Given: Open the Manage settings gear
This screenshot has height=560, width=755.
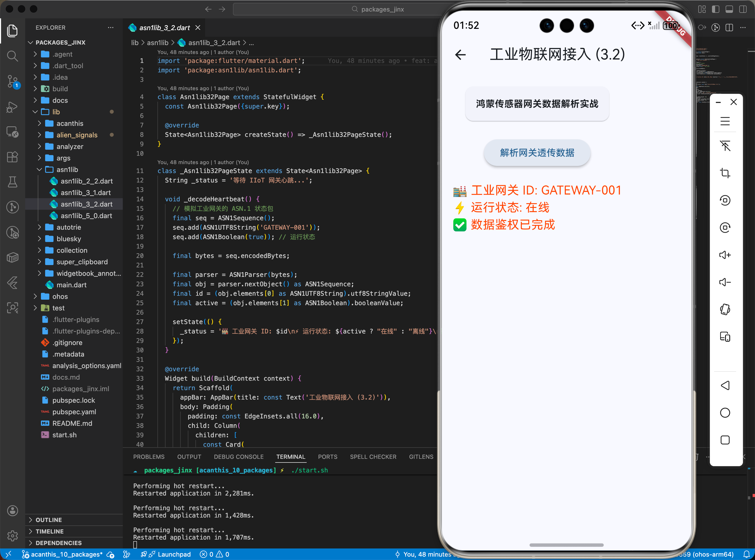Looking at the screenshot, I should [12, 536].
